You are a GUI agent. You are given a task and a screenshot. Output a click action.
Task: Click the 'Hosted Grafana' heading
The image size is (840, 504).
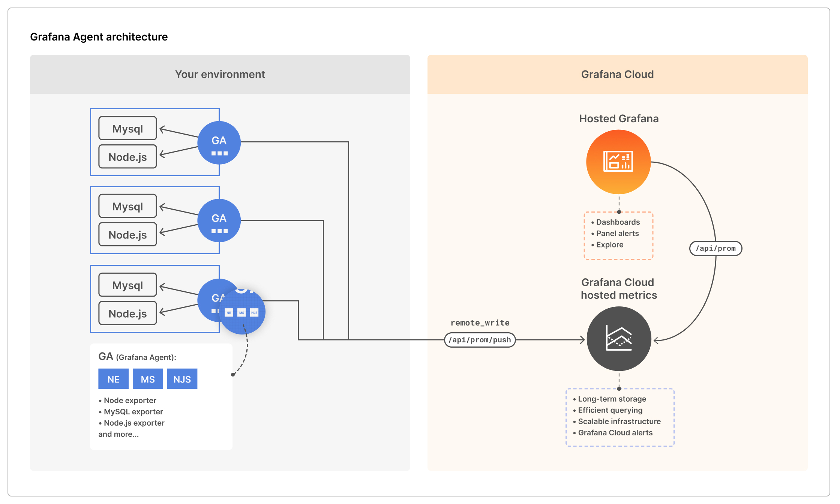point(619,118)
